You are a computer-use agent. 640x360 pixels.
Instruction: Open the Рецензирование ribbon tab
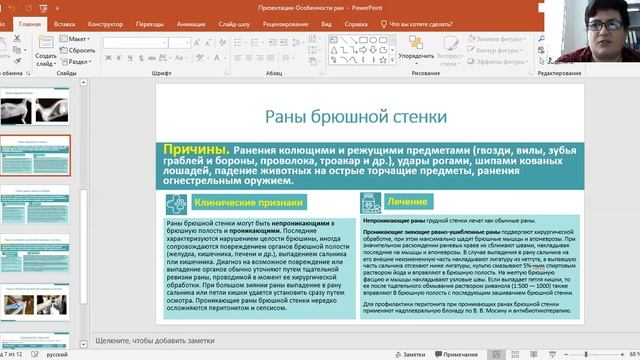click(x=285, y=24)
